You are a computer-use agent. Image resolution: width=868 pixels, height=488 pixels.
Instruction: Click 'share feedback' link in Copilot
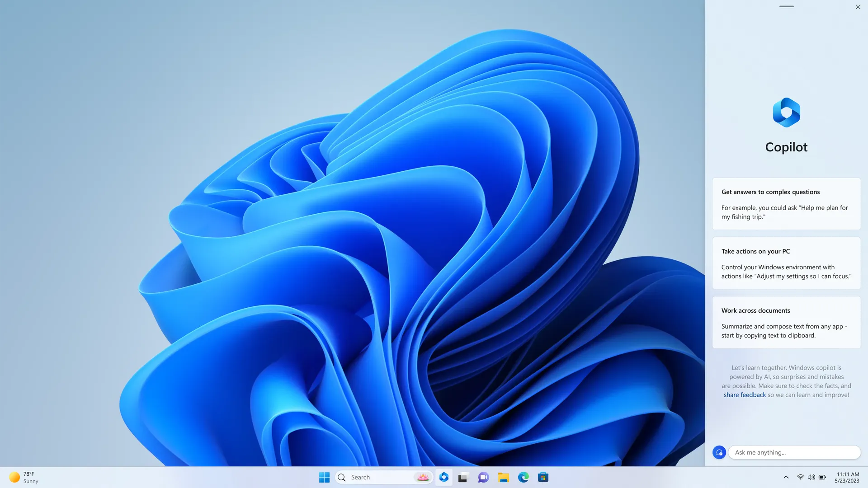pyautogui.click(x=745, y=395)
